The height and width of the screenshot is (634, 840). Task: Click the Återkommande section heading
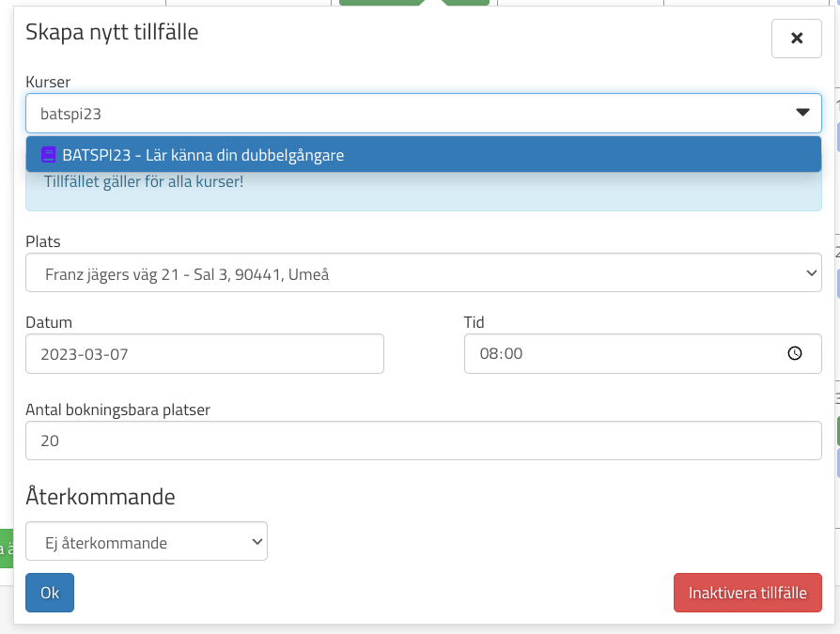point(101,497)
